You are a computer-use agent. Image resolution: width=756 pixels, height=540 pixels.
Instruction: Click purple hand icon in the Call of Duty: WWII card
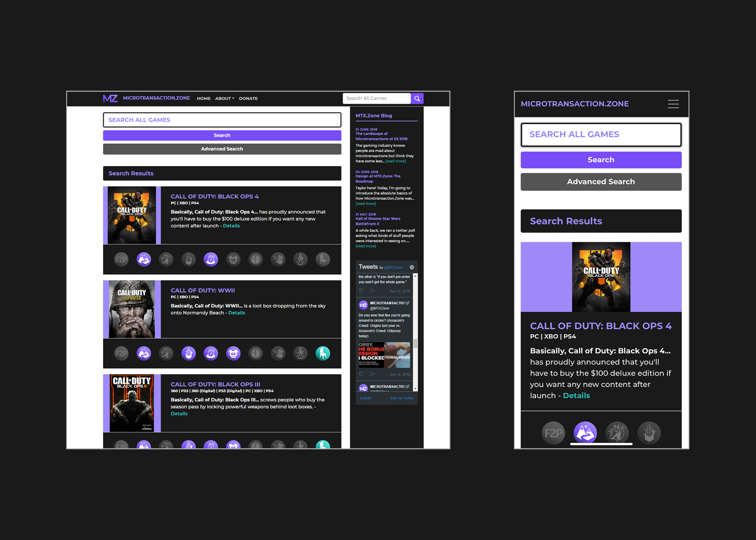point(189,353)
